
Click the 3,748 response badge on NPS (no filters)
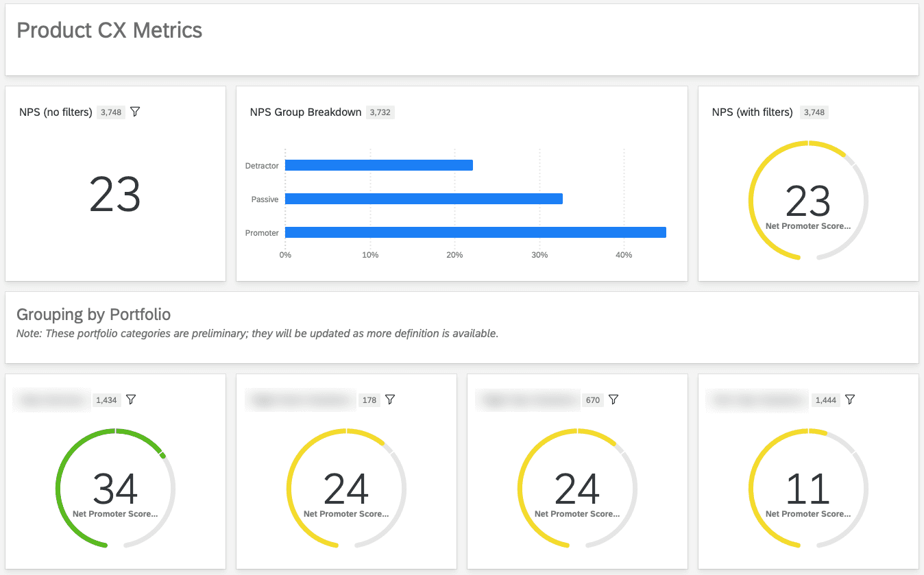tap(110, 112)
